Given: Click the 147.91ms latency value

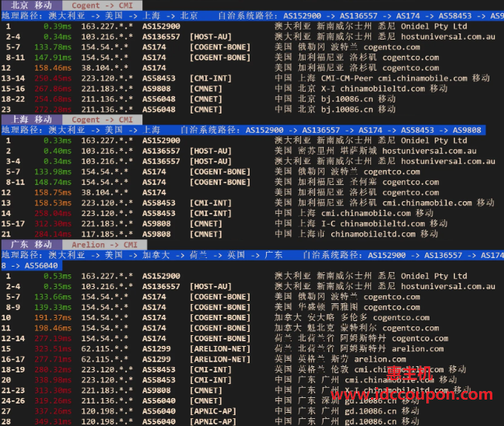Looking at the screenshot, I should 53,58.
